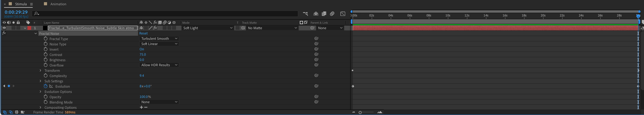Go to previous Evolution keyframe arrow
This screenshot has width=644, height=115.
(4, 86)
